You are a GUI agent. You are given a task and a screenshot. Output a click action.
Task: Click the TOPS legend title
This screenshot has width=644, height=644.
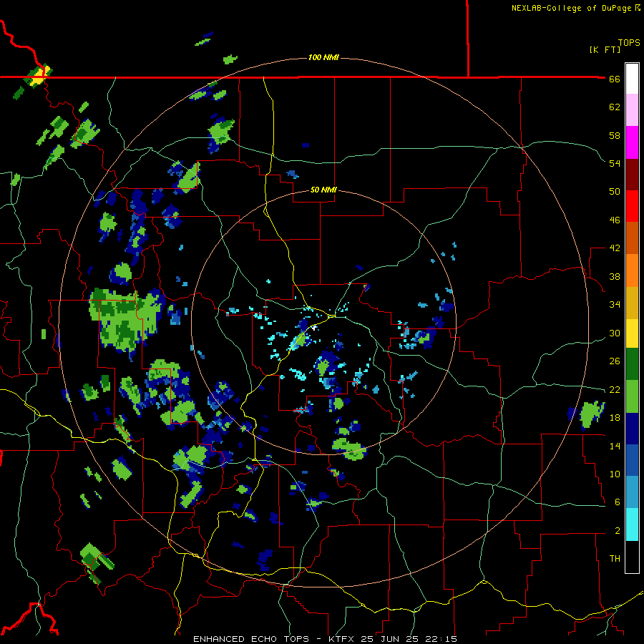pos(629,43)
